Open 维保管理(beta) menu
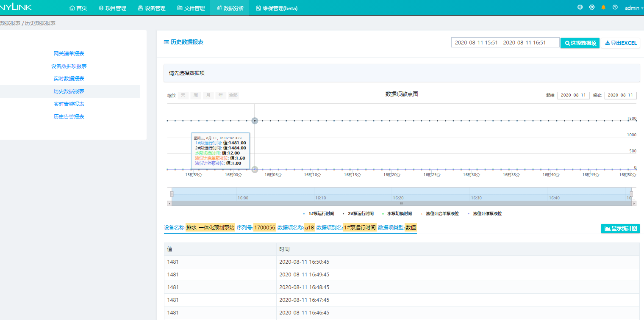The width and height of the screenshot is (644, 320). pos(277,8)
